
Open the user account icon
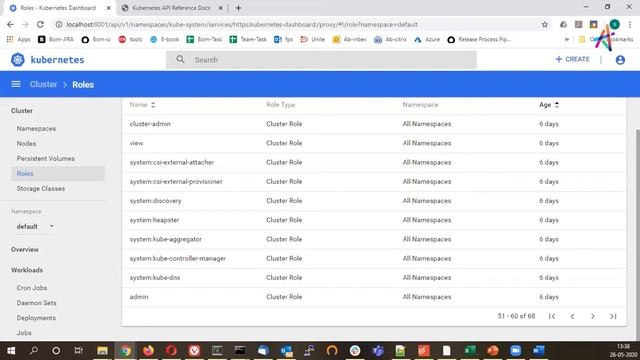point(620,60)
